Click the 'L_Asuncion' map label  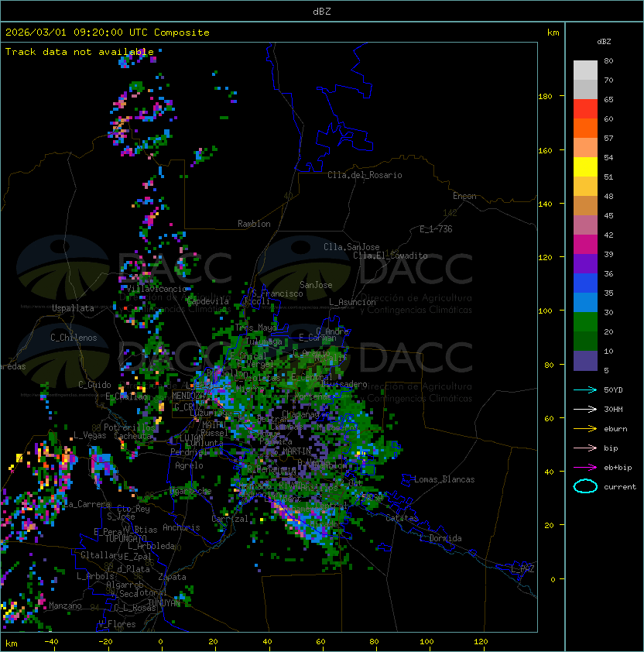point(352,302)
